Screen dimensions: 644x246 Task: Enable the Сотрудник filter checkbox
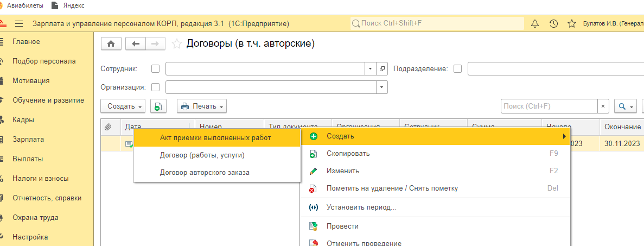[x=156, y=69]
